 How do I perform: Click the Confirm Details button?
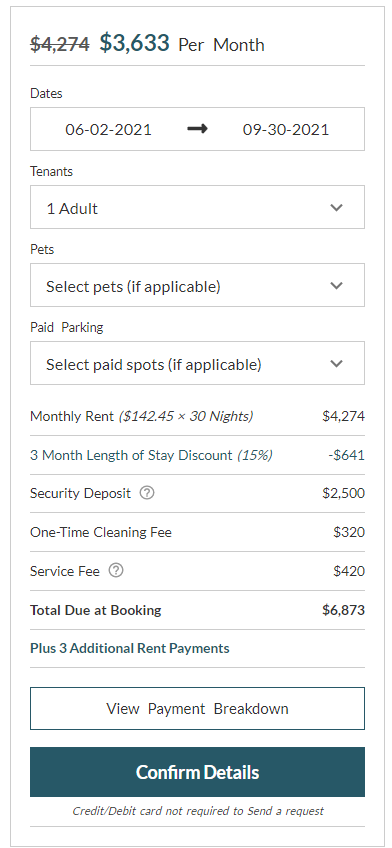click(197, 772)
